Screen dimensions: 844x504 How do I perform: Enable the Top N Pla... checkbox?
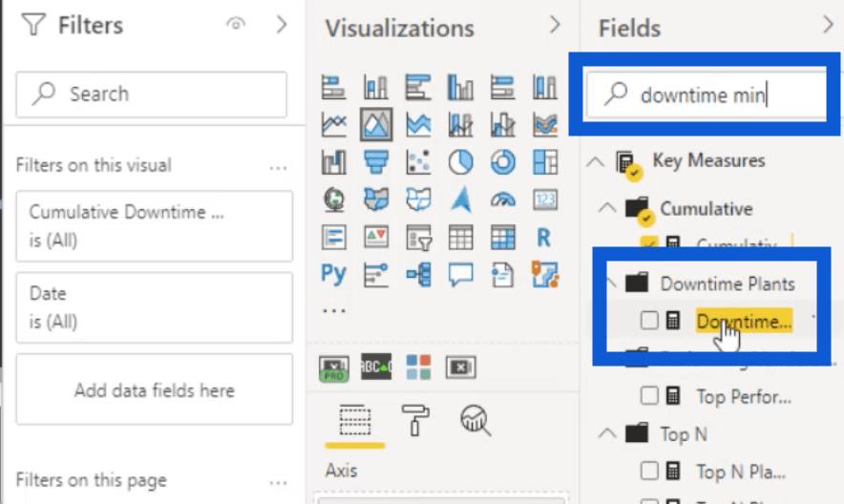click(x=649, y=472)
